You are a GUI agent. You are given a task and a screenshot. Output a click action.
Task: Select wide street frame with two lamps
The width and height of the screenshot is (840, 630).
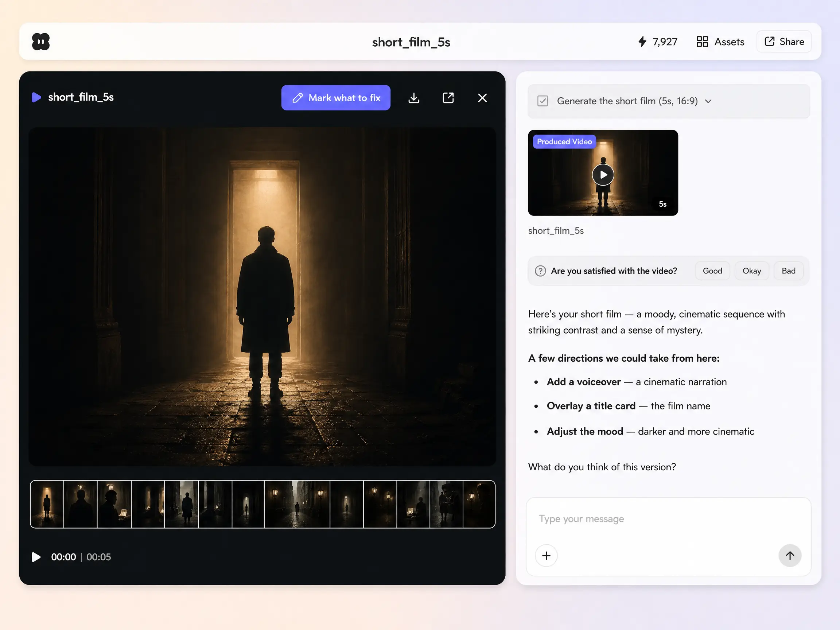[x=297, y=504]
